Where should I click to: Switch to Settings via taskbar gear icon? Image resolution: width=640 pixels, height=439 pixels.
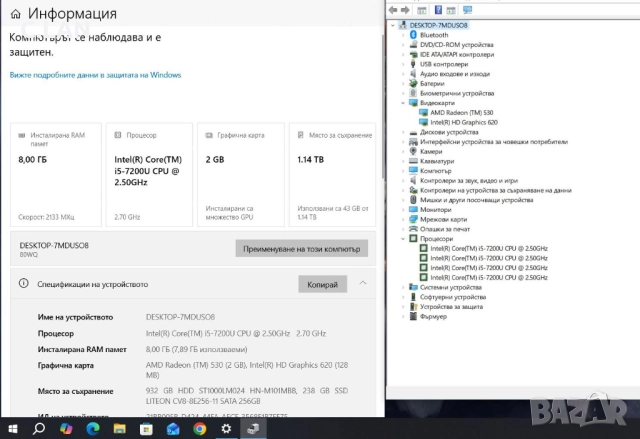226,428
